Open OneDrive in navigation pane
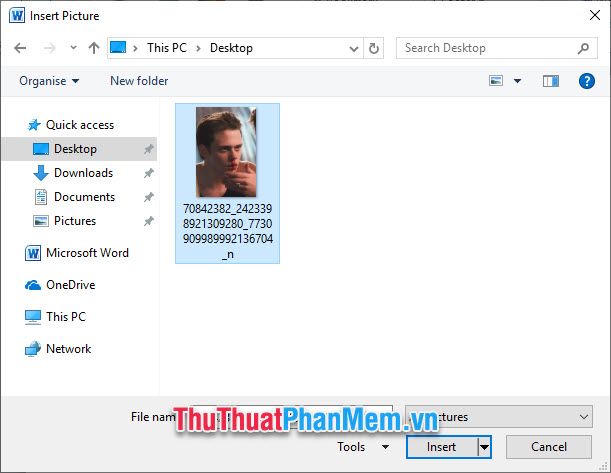The width and height of the screenshot is (611, 473). coord(70,285)
